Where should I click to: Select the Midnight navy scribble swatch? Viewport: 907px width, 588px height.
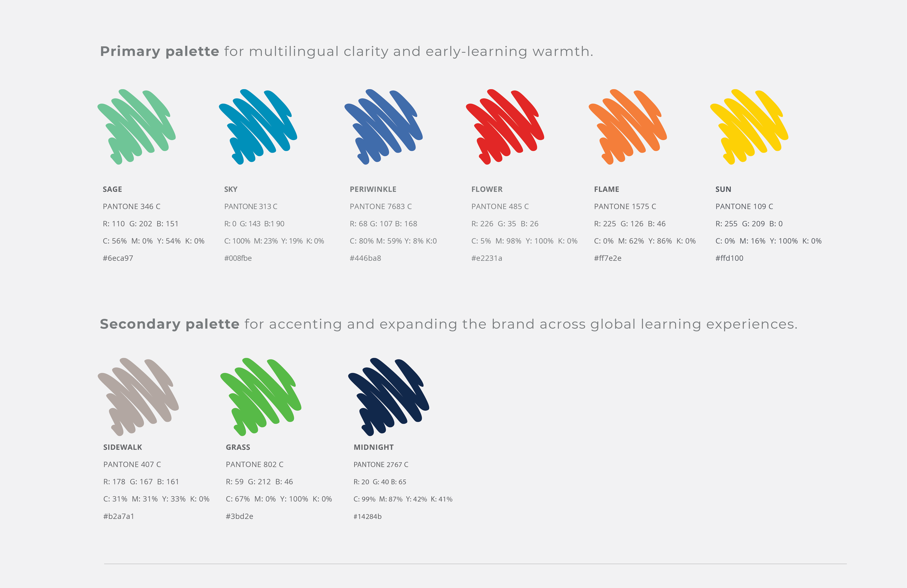pyautogui.click(x=389, y=397)
